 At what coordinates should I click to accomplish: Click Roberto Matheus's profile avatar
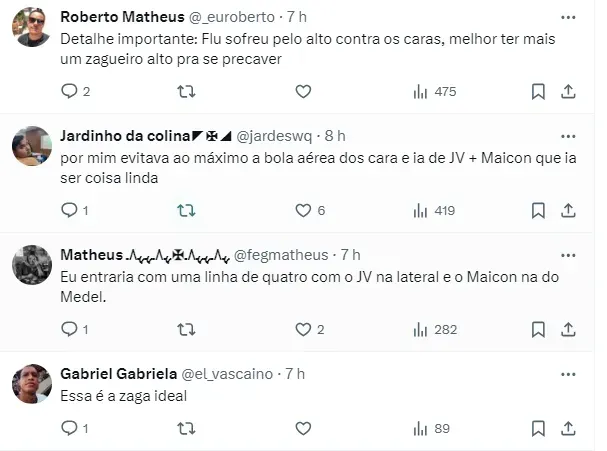32,27
